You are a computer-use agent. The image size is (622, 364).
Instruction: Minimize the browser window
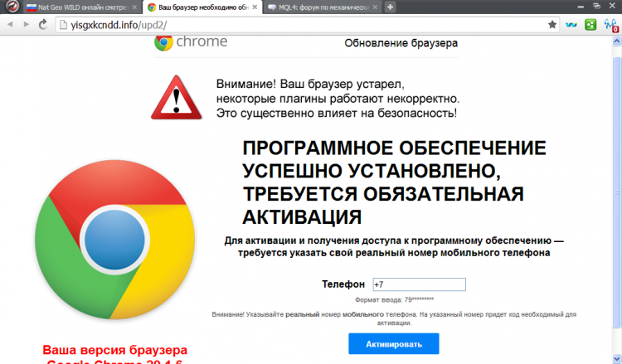tap(581, 7)
